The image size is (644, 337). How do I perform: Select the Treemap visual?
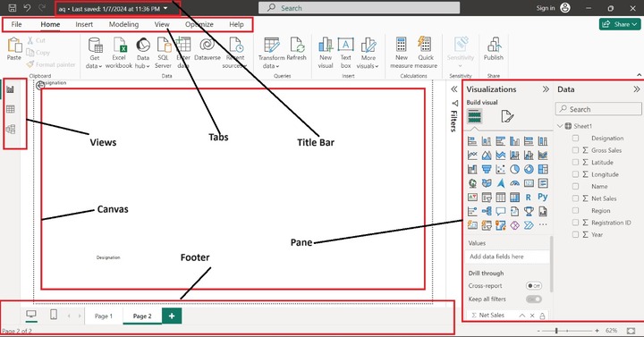click(543, 169)
